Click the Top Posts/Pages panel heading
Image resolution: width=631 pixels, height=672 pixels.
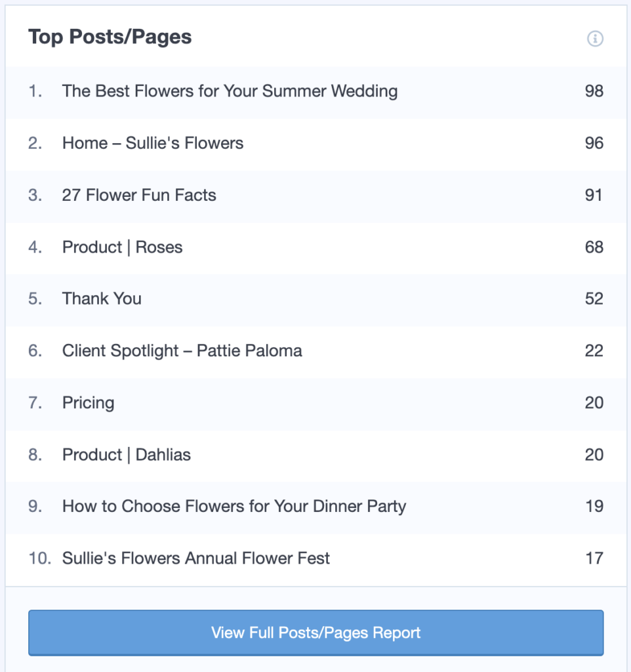click(110, 37)
